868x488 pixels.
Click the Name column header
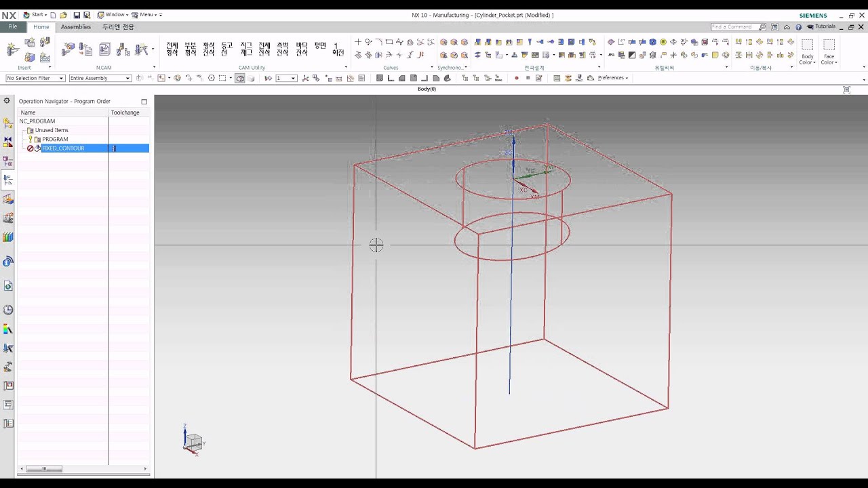pos(62,113)
